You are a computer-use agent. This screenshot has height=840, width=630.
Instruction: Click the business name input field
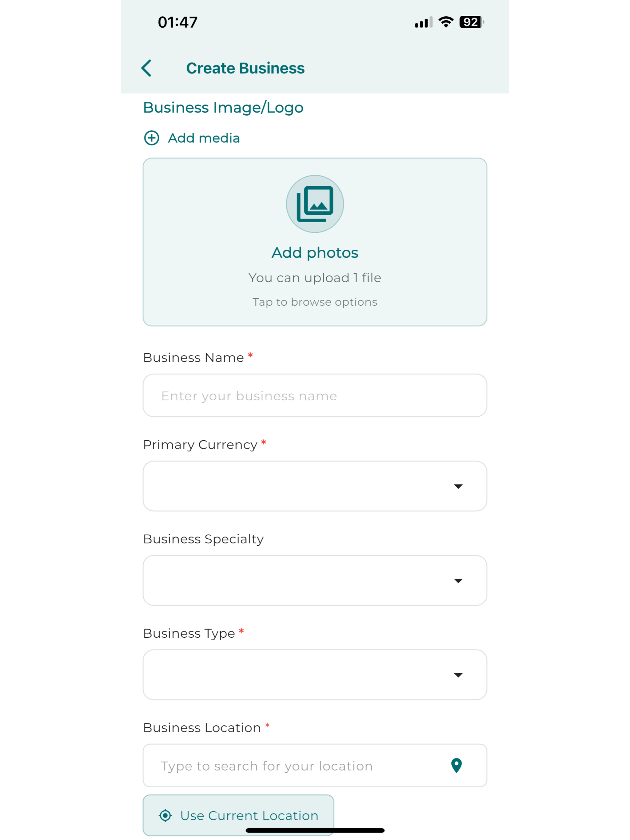315,395
